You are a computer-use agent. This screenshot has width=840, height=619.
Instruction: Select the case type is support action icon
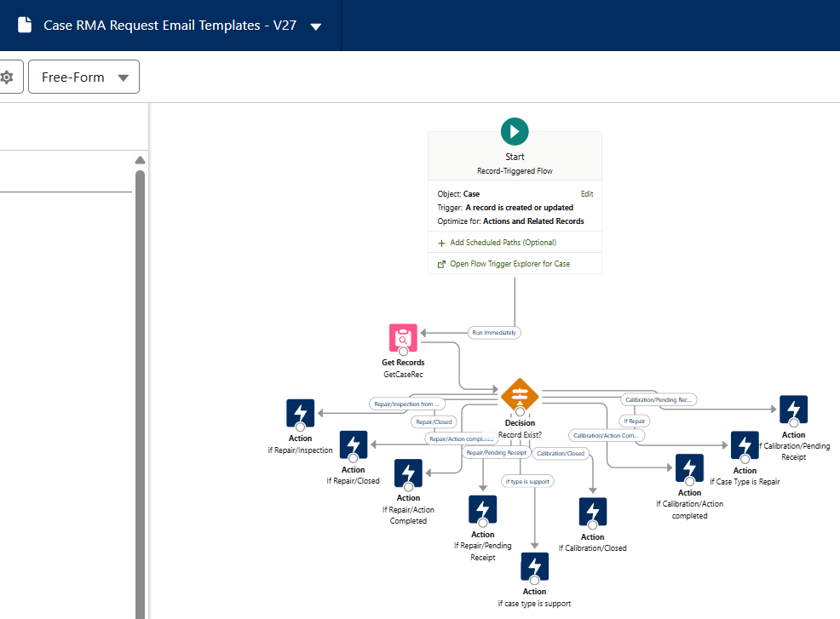[534, 566]
